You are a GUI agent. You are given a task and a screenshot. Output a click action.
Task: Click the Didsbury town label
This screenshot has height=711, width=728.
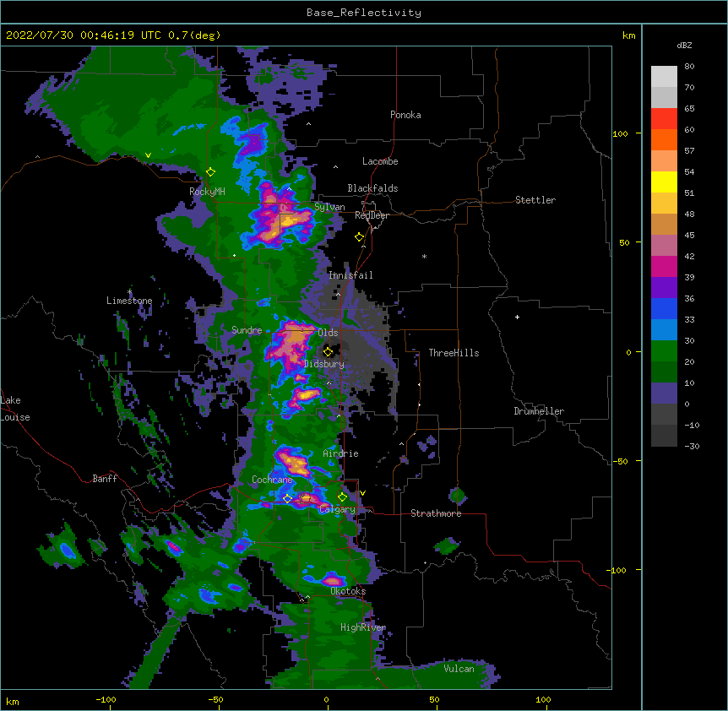point(324,364)
